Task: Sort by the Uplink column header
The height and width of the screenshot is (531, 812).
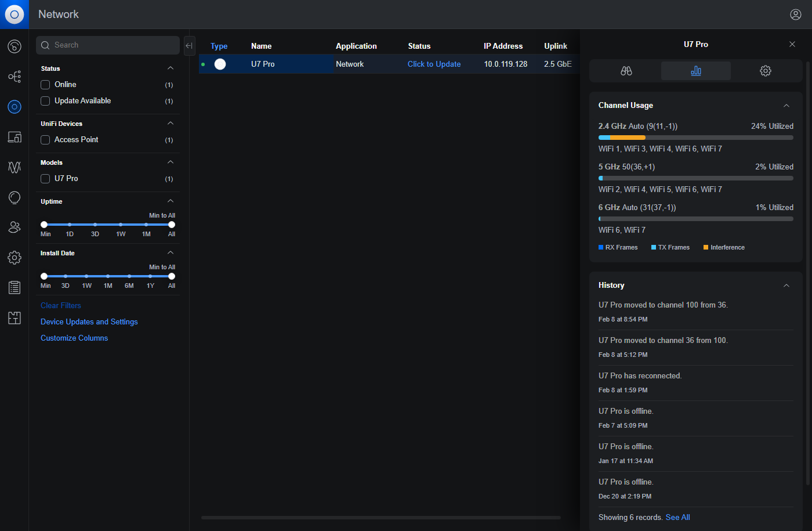Action: coord(556,46)
